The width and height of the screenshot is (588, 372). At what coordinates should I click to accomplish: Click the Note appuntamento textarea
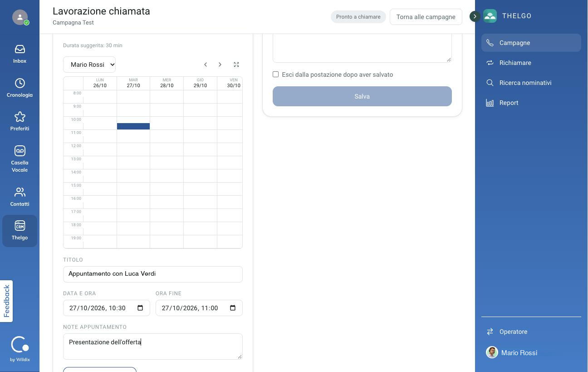coord(153,347)
